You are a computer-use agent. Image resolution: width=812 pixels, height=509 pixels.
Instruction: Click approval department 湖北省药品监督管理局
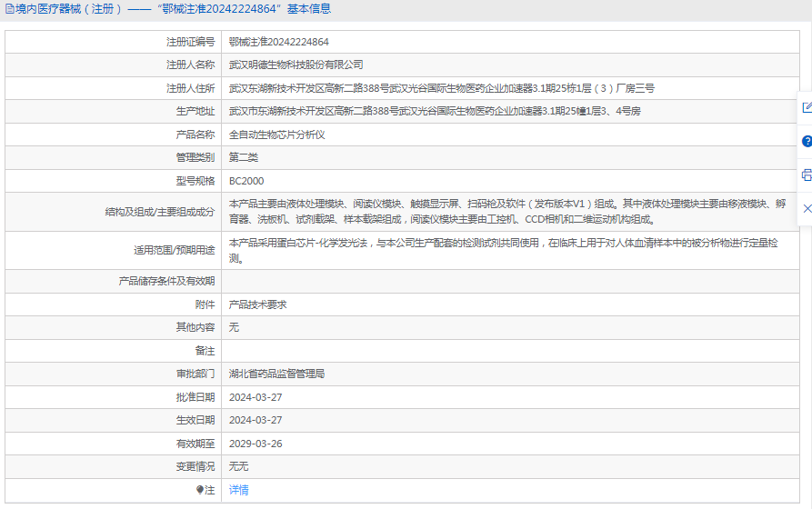[x=276, y=374]
